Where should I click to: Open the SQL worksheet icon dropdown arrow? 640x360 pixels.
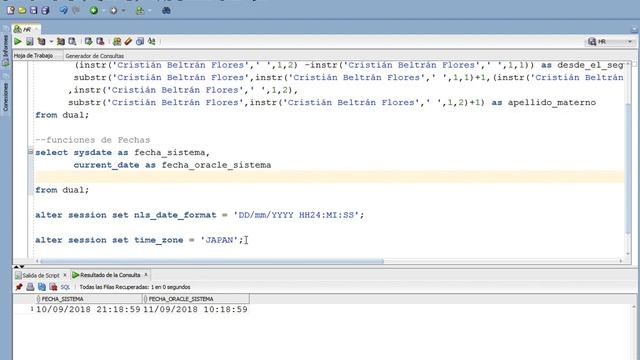[x=149, y=10]
